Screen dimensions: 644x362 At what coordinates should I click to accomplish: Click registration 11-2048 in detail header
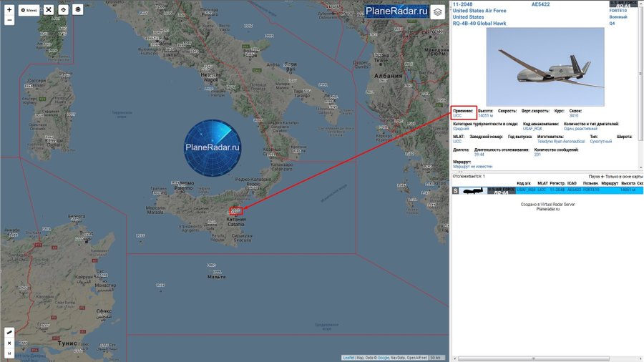click(462, 4)
